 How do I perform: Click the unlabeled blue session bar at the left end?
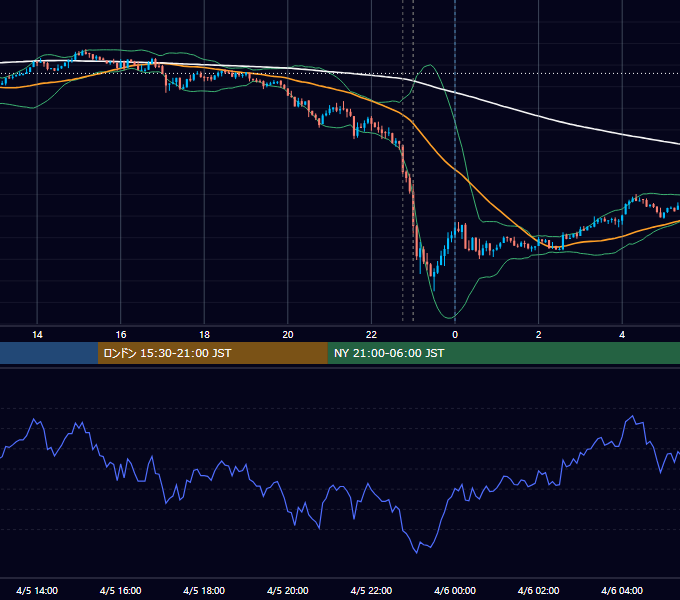[49, 353]
